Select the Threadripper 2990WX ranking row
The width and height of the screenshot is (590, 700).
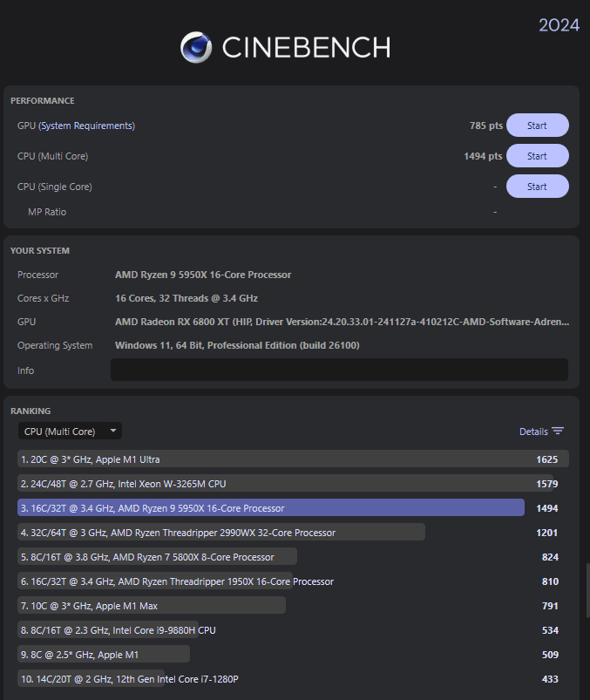pos(293,532)
